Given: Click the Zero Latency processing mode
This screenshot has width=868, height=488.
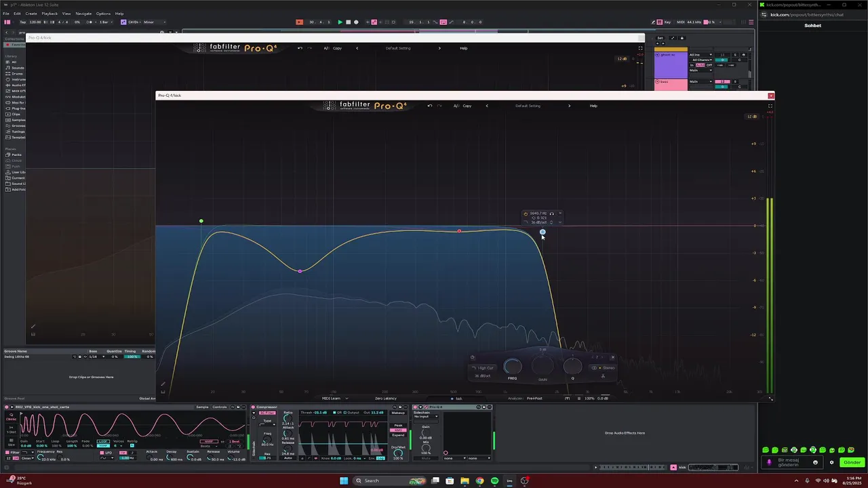Looking at the screenshot, I should (385, 399).
